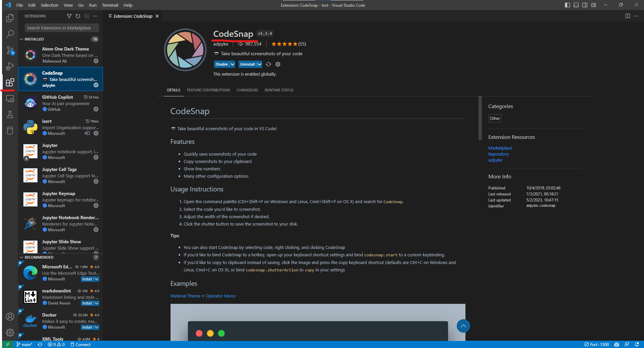Switch to CHANGELOG tab
The image size is (644, 348).
(x=247, y=90)
